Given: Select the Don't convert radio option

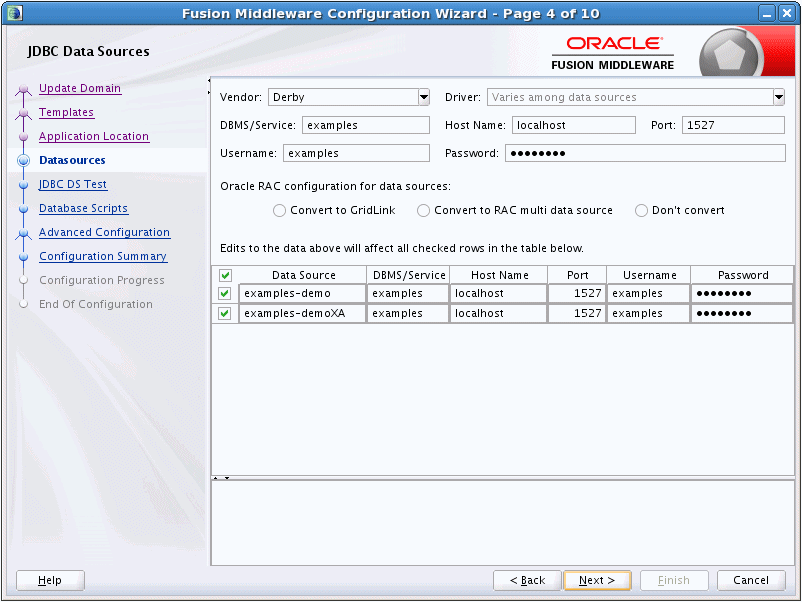Looking at the screenshot, I should (641, 211).
